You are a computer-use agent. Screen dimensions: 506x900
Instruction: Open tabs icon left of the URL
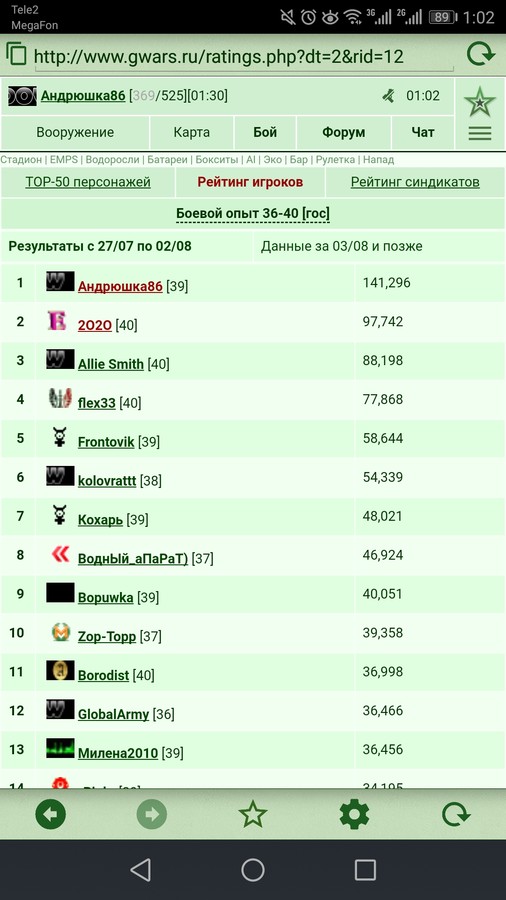17,54
